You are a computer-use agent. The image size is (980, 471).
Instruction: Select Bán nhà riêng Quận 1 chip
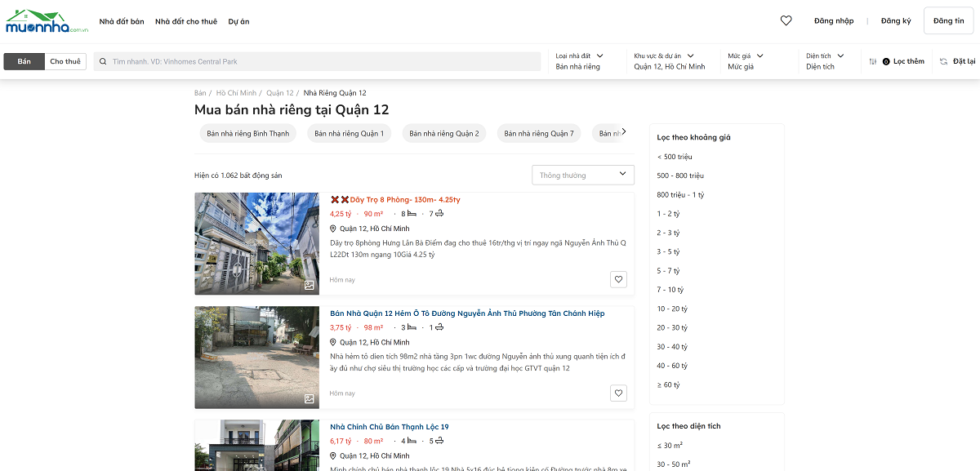point(349,133)
